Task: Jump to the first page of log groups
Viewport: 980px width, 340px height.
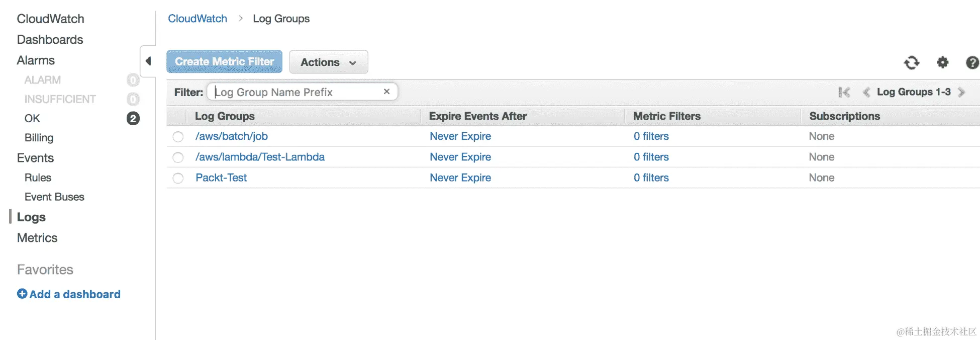Action: click(x=844, y=92)
